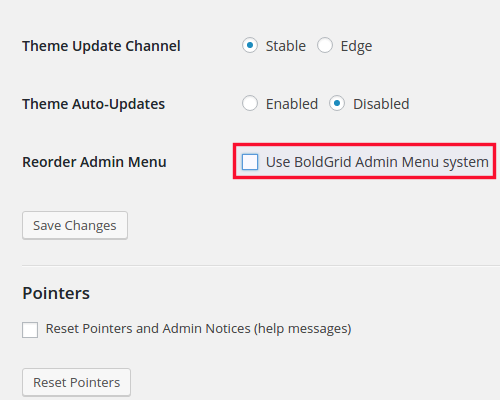Click the 'Disabled' label text

[381, 104]
